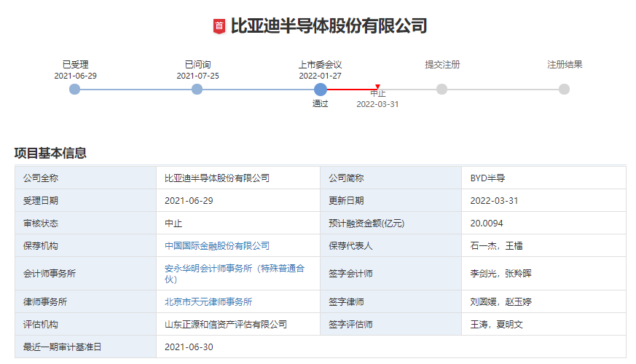Click the BYD半导 company short name cell

pyautogui.click(x=488, y=178)
